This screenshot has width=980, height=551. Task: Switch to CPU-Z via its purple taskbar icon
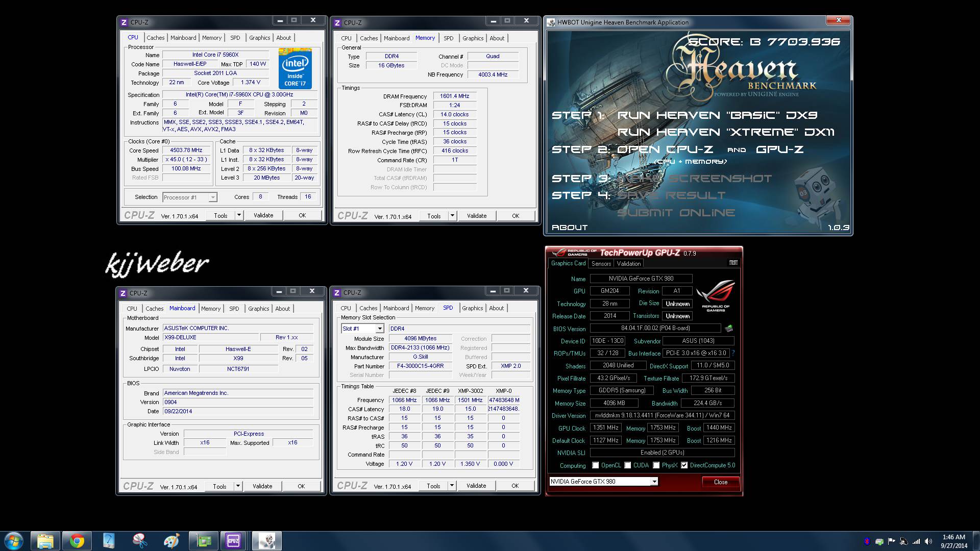[x=233, y=541]
